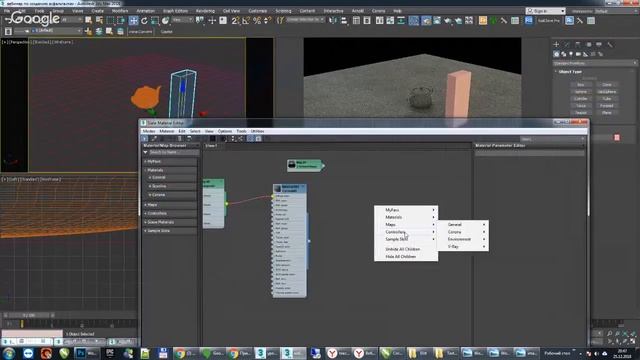Click the Use Pivot Point Center icon
The height and width of the screenshot is (360, 640).
(200, 20)
